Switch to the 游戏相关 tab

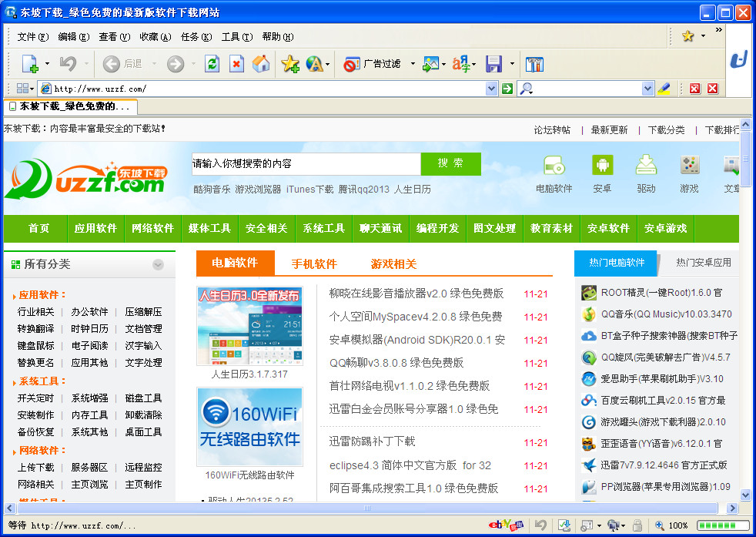point(393,263)
